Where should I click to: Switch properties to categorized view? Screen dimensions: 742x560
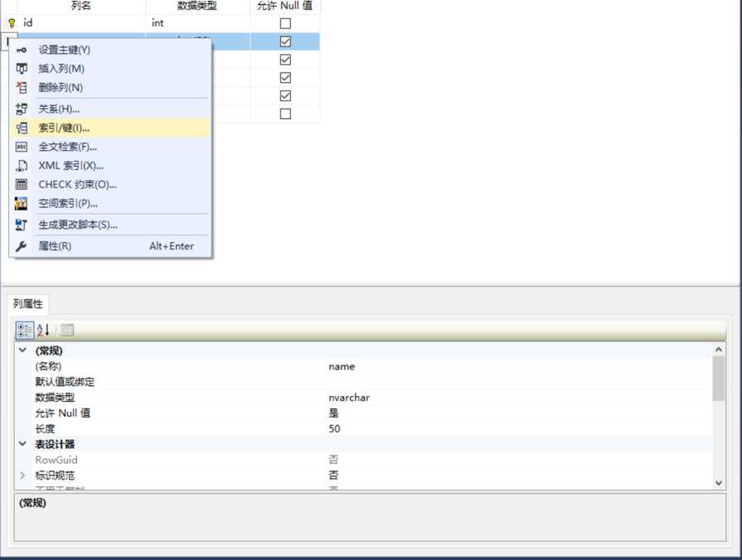[25, 331]
